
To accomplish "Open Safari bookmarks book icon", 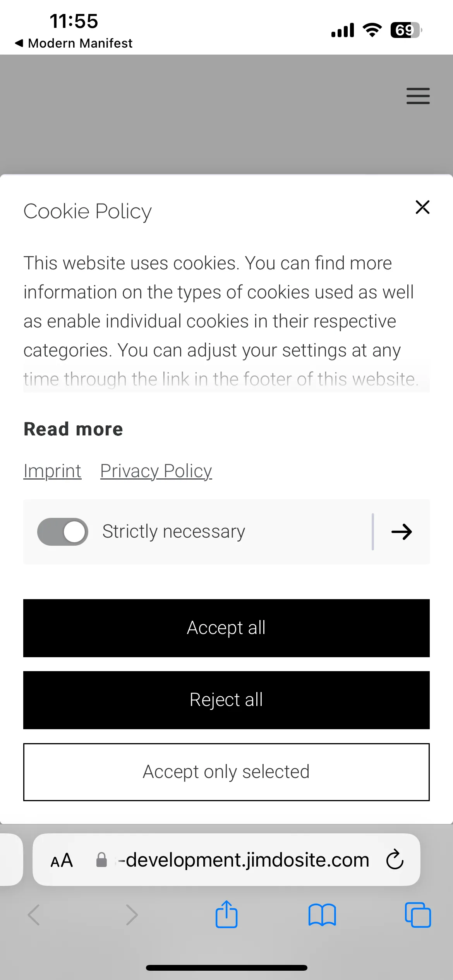I will pos(322,915).
